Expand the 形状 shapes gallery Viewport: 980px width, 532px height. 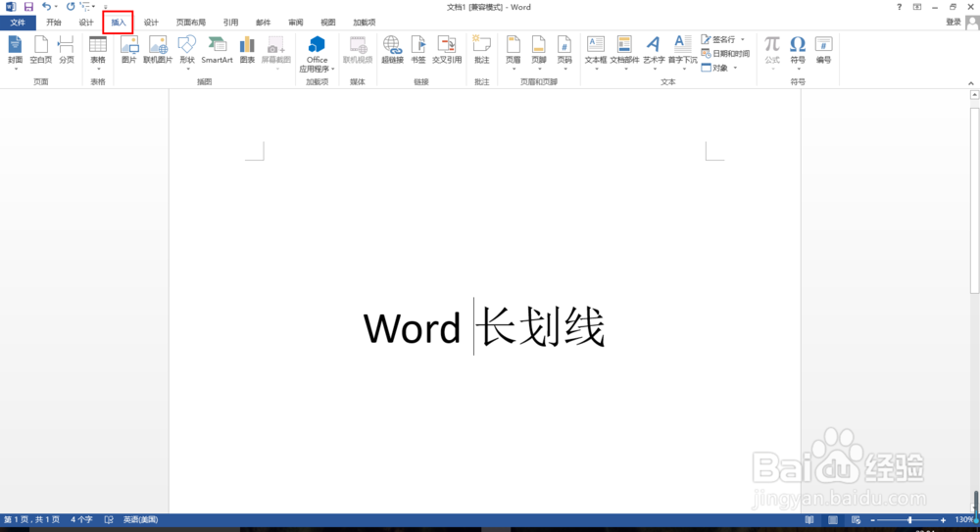click(x=187, y=69)
